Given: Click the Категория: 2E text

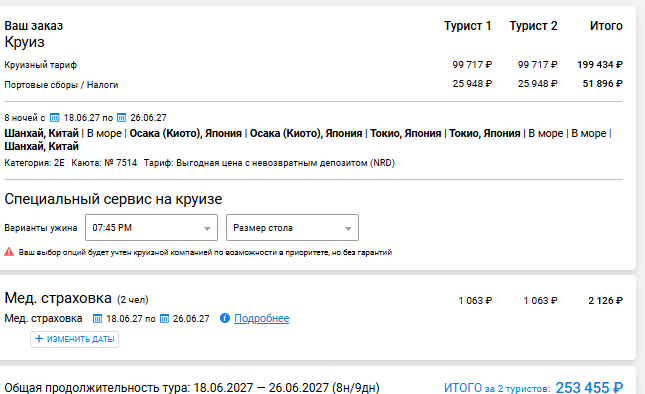Looking at the screenshot, I should (35, 163).
